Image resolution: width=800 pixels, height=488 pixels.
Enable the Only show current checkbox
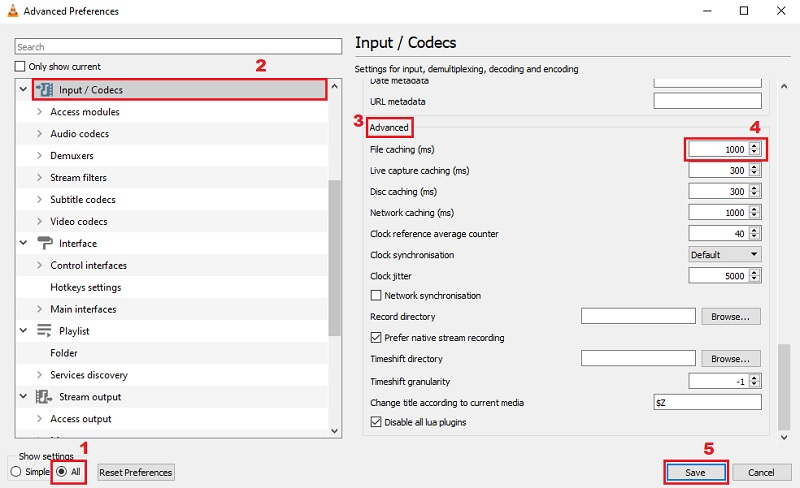(x=20, y=66)
